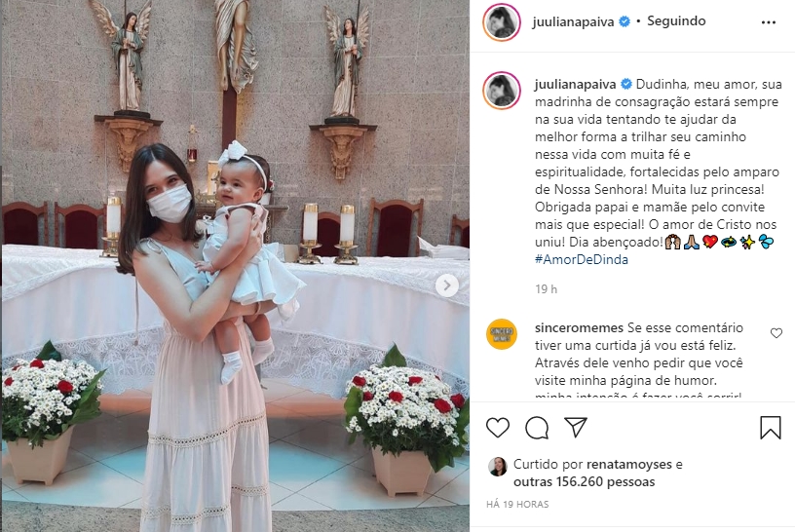This screenshot has height=532, width=795.
Task: Open the juulianapaiva avatar beside the caption
Action: pyautogui.click(x=502, y=91)
